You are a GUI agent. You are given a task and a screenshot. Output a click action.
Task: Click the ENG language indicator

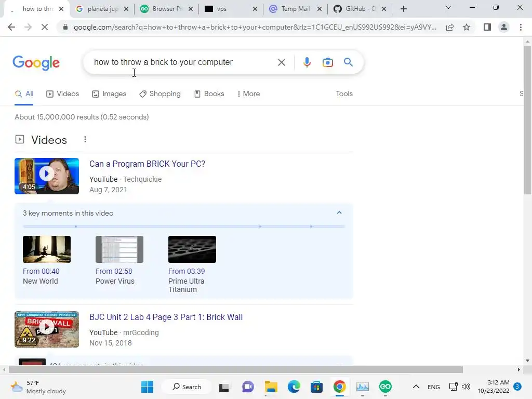tap(434, 387)
